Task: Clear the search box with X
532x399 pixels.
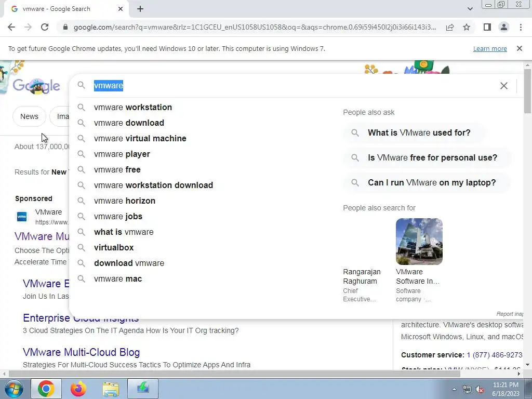Action: (x=504, y=86)
